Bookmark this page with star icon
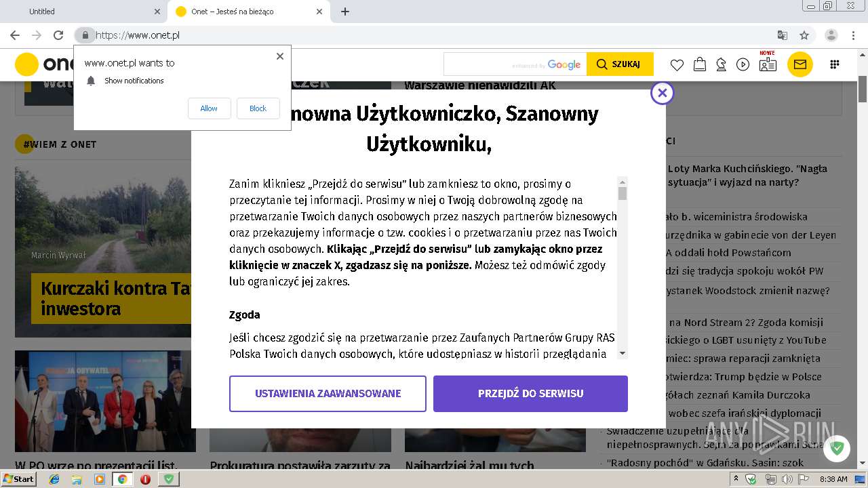Screen dimensions: 868x488 click(x=804, y=35)
